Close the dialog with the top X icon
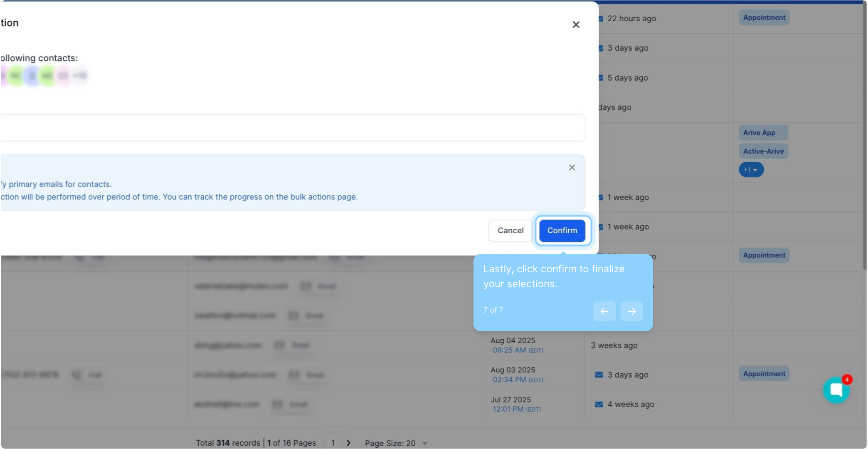 (576, 25)
